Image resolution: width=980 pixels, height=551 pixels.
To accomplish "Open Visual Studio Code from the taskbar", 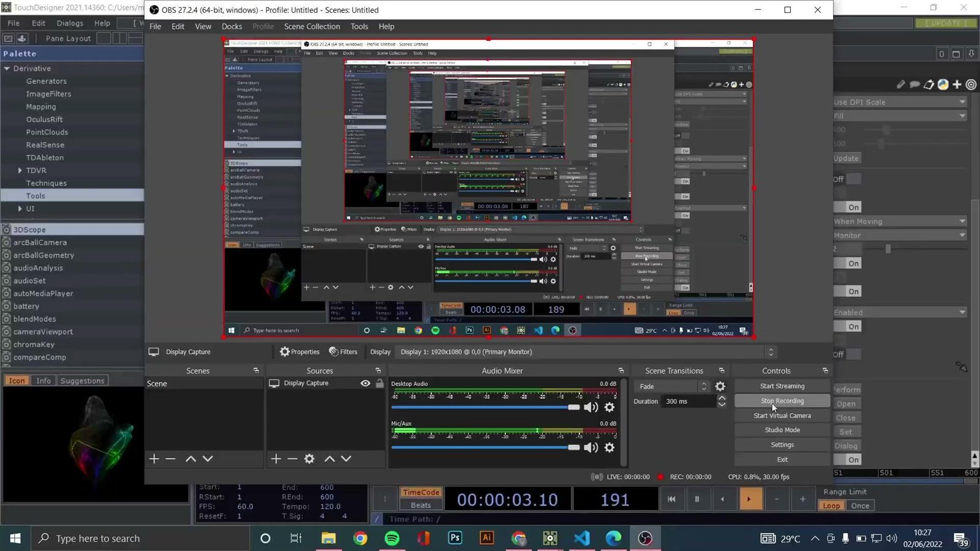I will (582, 538).
